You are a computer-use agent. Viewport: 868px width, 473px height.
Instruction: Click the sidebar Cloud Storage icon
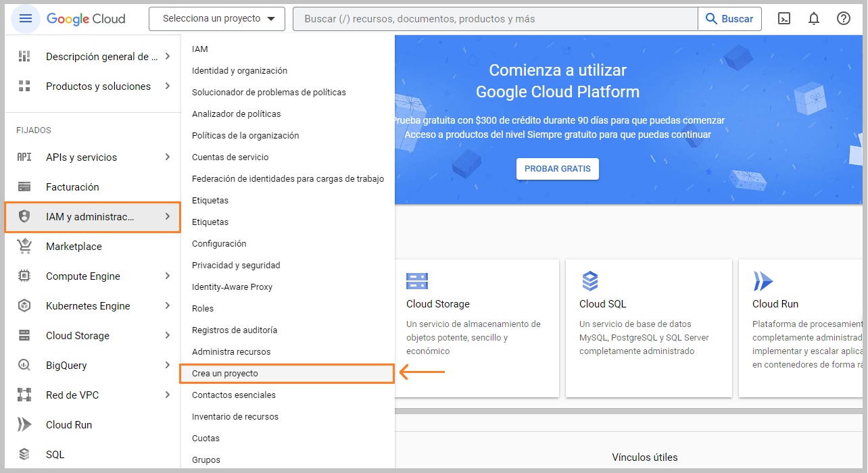(24, 336)
